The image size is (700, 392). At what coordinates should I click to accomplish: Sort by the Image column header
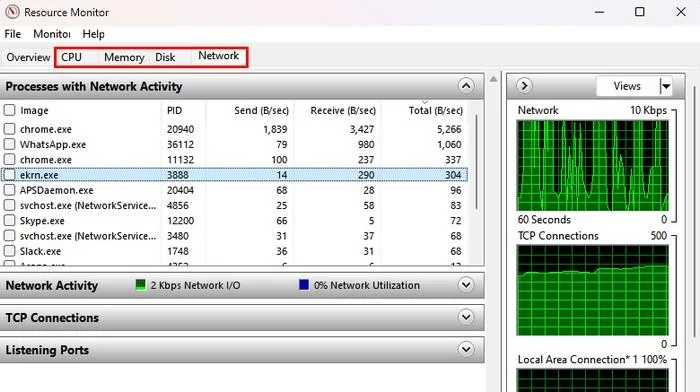tap(34, 110)
